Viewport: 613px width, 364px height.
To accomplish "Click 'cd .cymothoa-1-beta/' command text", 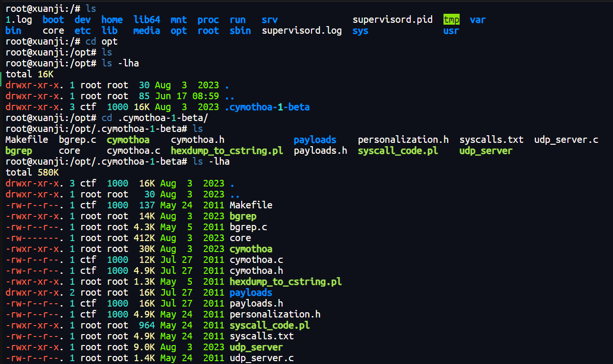I will click(155, 118).
